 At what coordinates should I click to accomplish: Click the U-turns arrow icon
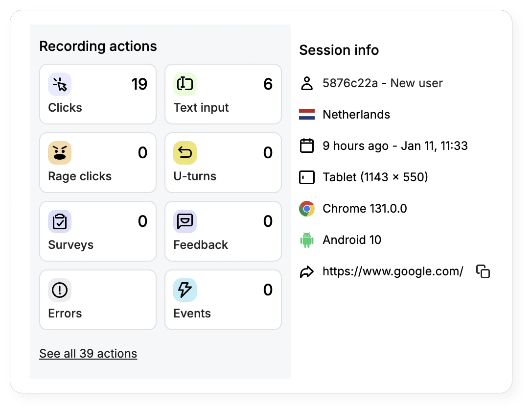pyautogui.click(x=185, y=153)
